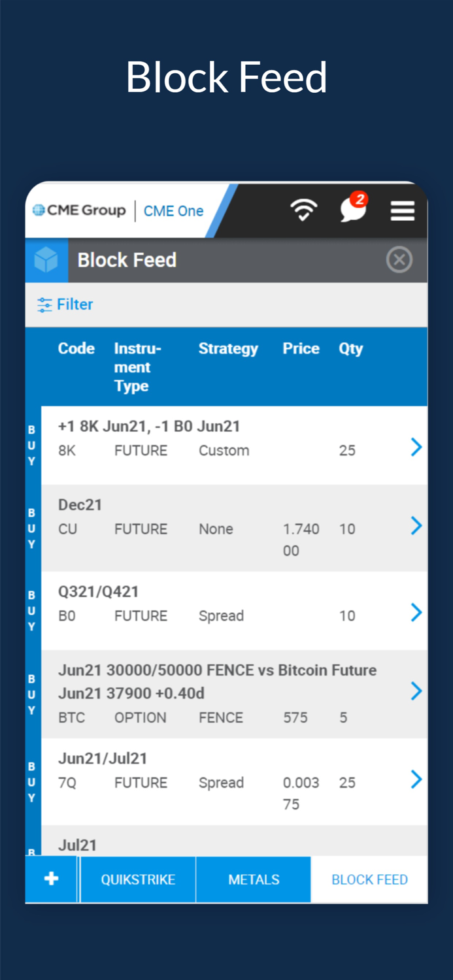Select the BLOCK FEED tab
The width and height of the screenshot is (453, 980).
(369, 879)
